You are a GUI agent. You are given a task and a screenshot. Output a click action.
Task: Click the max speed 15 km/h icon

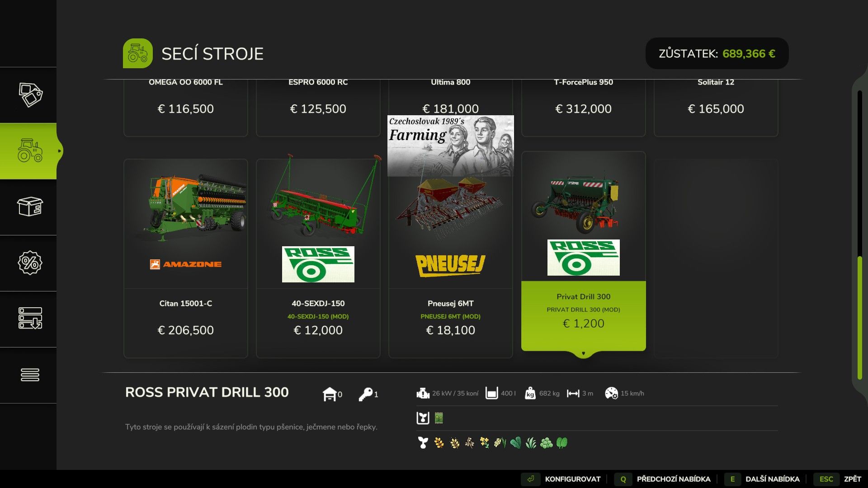click(x=611, y=394)
